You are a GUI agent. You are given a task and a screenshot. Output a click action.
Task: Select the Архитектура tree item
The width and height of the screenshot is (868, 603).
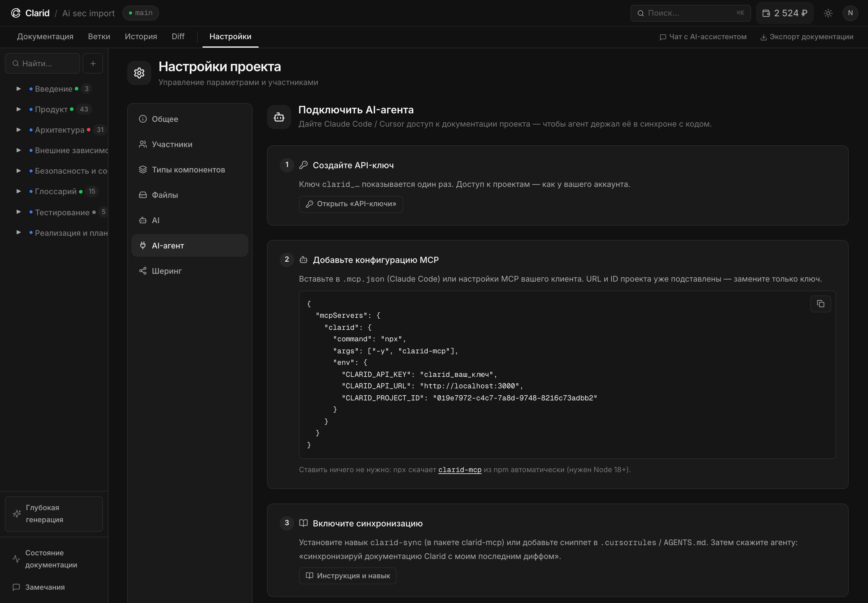(x=60, y=130)
